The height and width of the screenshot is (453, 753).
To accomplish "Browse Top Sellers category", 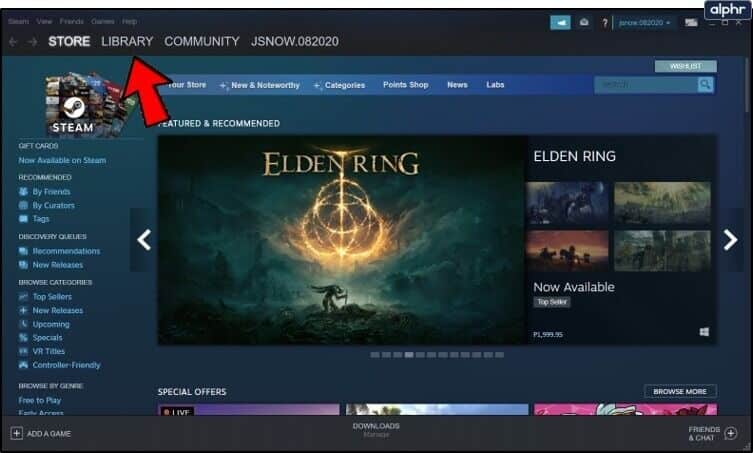I will coord(52,297).
